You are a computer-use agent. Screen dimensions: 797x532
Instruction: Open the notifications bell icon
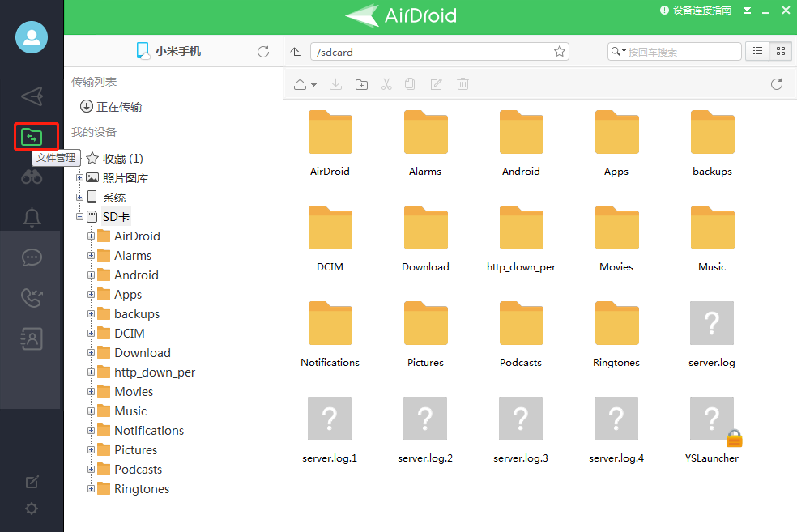[x=32, y=217]
